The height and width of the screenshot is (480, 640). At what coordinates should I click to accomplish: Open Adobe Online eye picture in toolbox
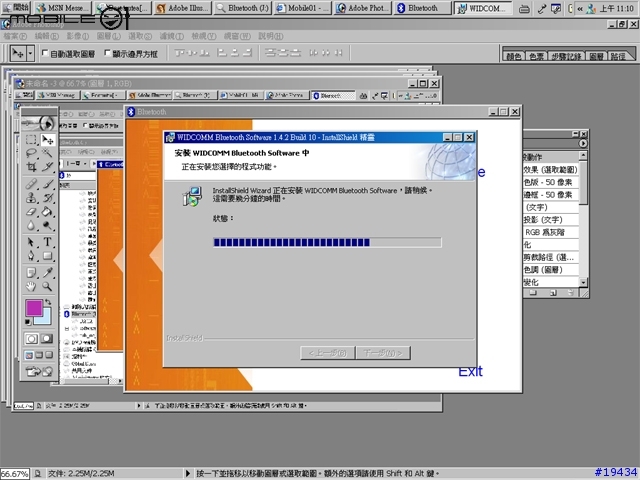click(40, 123)
